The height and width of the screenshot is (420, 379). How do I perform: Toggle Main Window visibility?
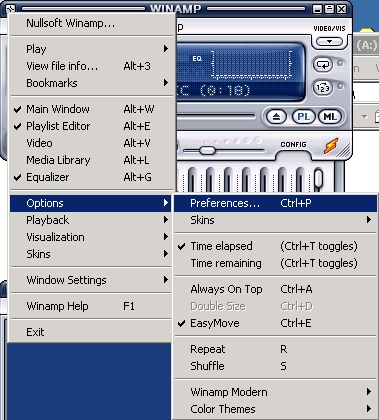pyautogui.click(x=91, y=109)
